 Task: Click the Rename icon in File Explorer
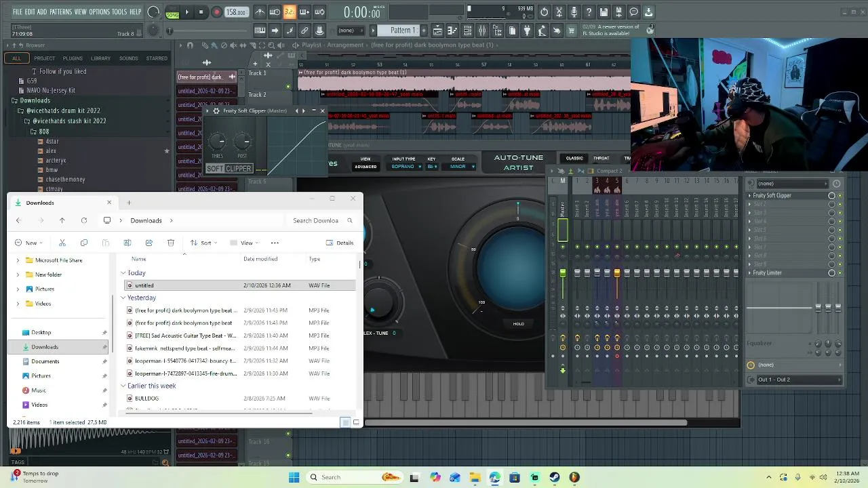[127, 243]
